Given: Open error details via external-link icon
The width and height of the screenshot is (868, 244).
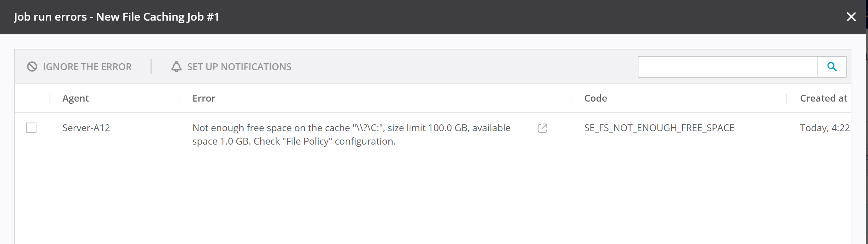Looking at the screenshot, I should (542, 128).
